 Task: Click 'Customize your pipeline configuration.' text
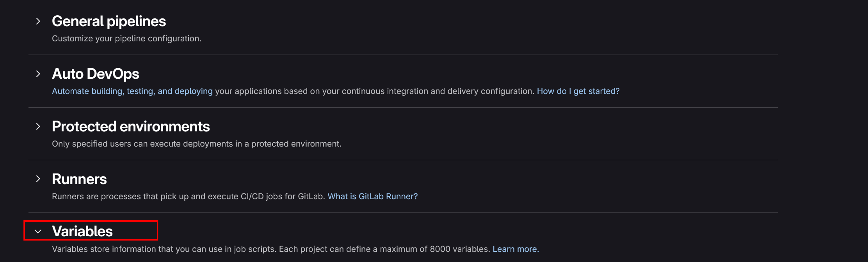(127, 39)
